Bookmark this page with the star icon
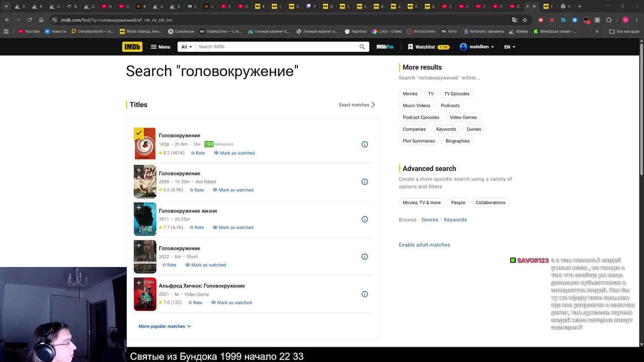The width and height of the screenshot is (644, 362). pos(525,20)
